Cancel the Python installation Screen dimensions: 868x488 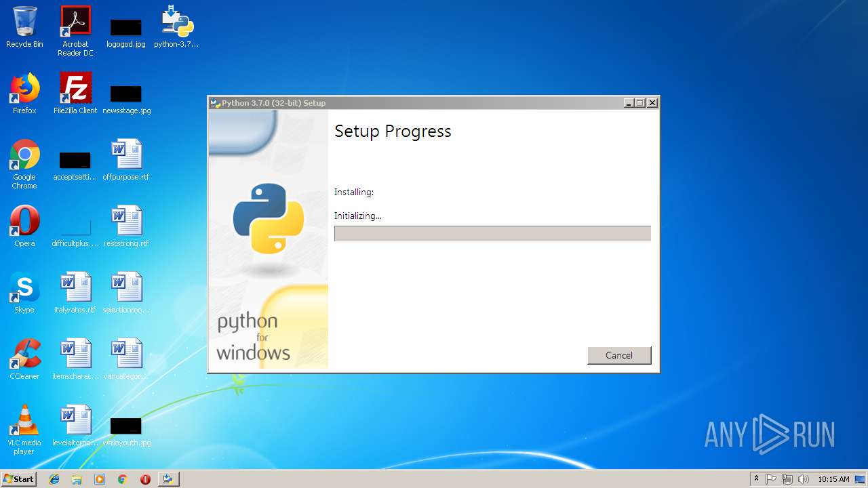(x=619, y=355)
